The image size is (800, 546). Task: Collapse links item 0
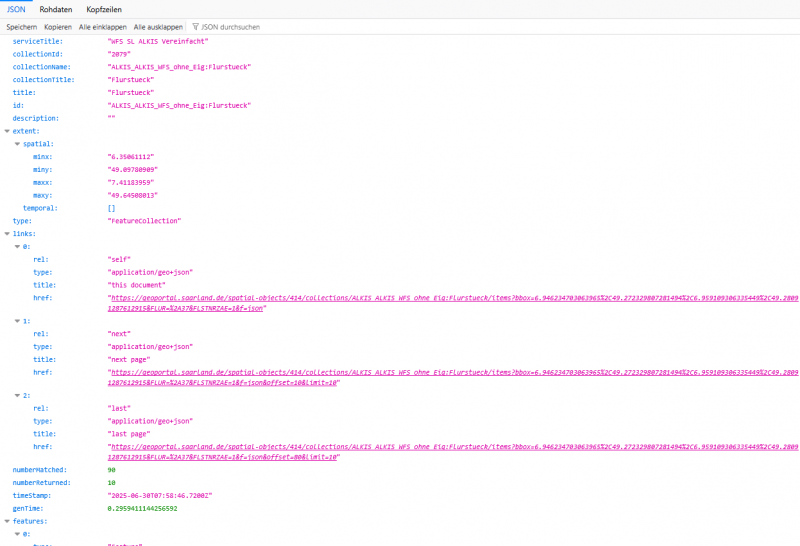[x=17, y=246]
